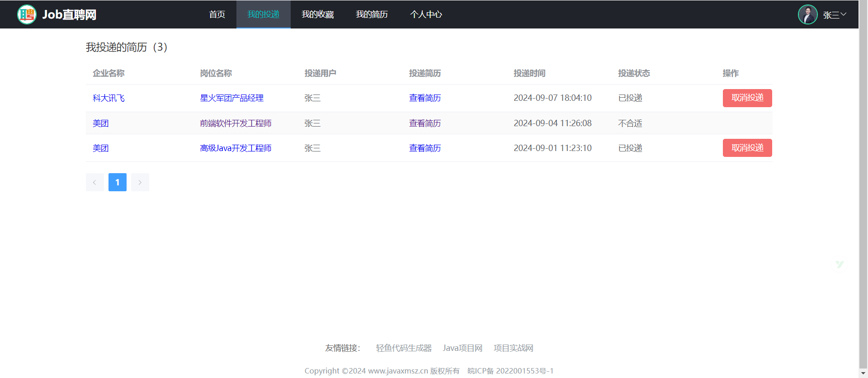Select the 我的投递 nav tab
The width and height of the screenshot is (868, 378).
pos(264,14)
